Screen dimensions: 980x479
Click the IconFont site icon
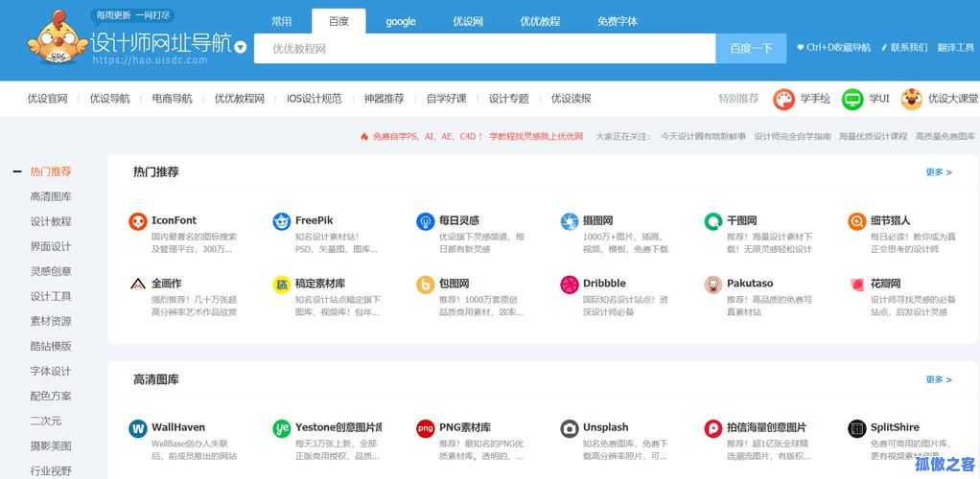(x=138, y=221)
